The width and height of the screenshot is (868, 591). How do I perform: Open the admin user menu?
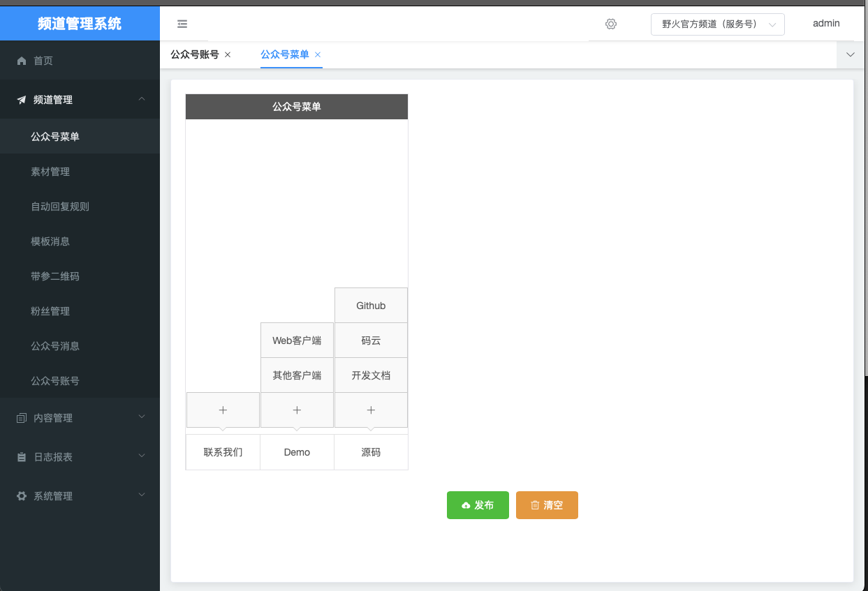[826, 24]
